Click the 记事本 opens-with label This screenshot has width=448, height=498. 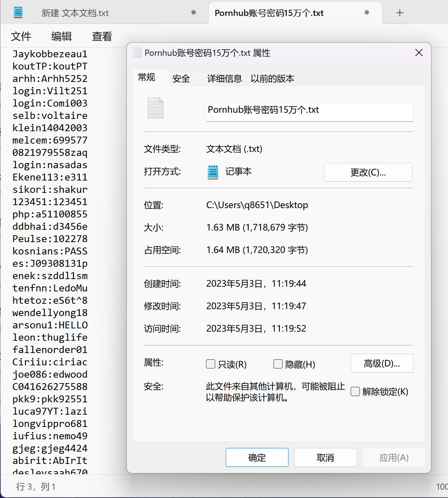pos(238,171)
